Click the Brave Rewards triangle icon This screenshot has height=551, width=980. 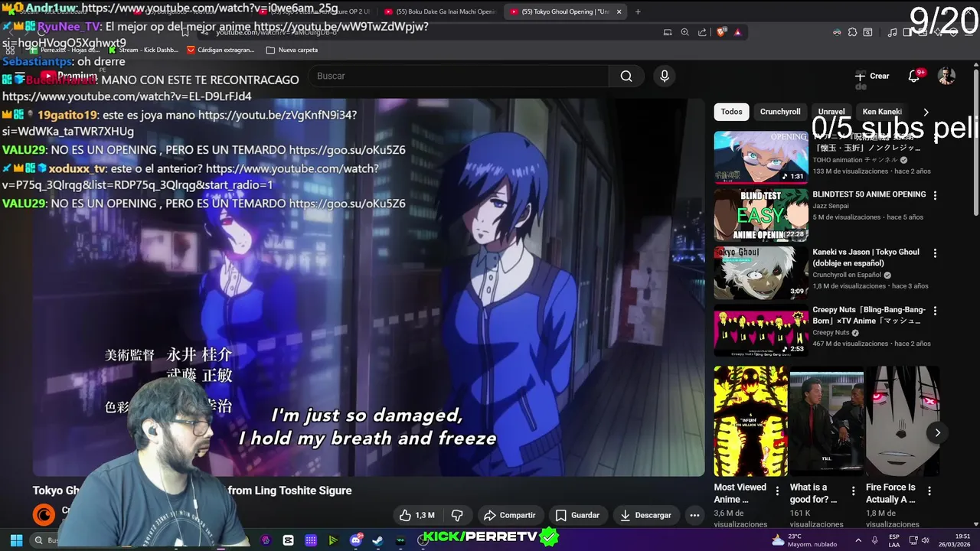point(737,32)
